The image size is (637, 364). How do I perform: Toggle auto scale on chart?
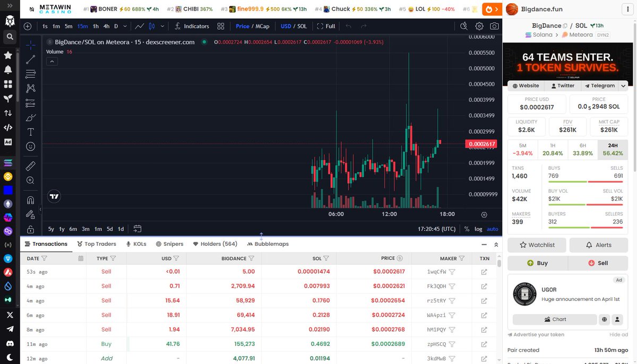click(493, 229)
